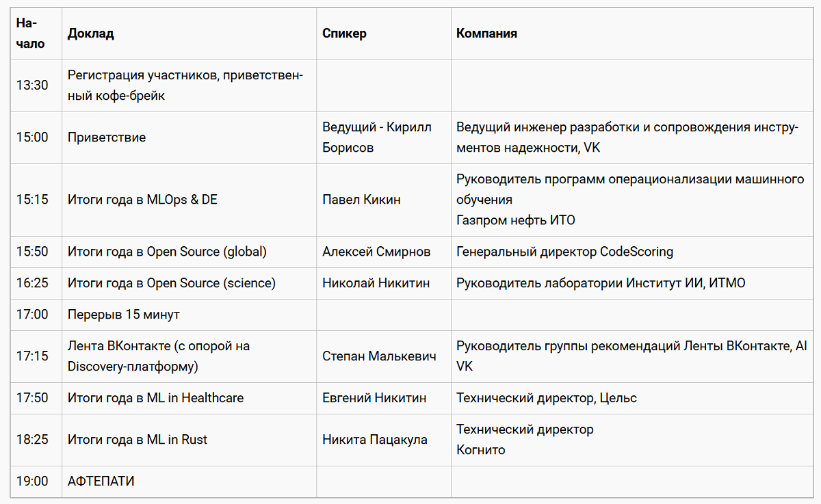The height and width of the screenshot is (504, 821).
Task: Click the "Начало" column header
Action: pos(31,34)
